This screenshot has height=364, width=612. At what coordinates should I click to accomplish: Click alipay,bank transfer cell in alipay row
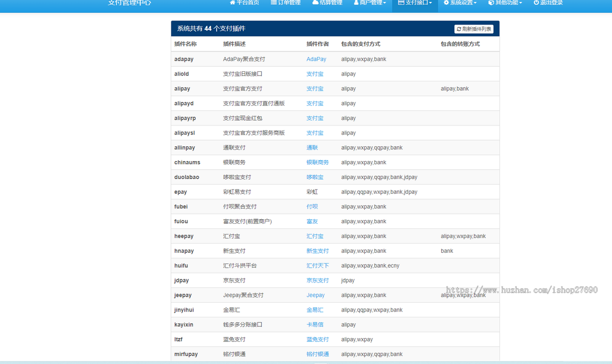tap(455, 89)
